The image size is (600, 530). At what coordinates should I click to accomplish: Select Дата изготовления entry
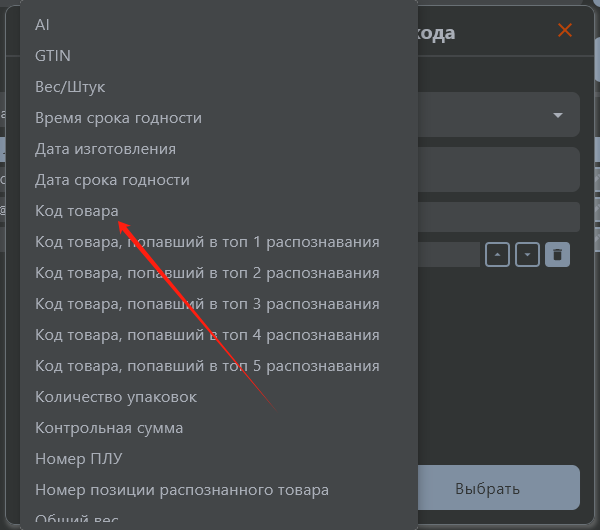point(105,149)
